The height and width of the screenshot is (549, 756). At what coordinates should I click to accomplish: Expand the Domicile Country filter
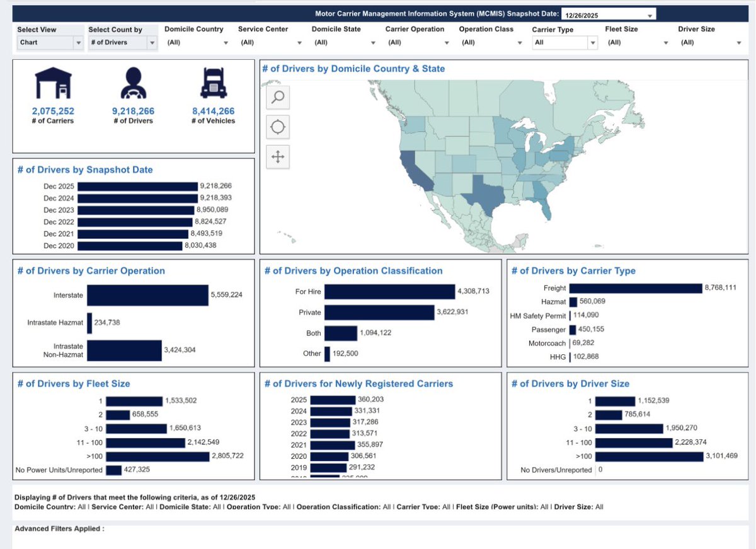[197, 42]
